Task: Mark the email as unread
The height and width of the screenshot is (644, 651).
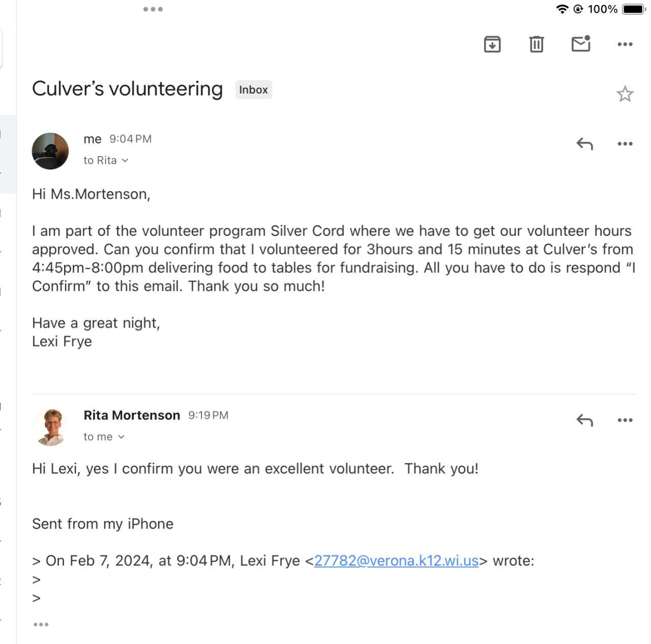Action: tap(580, 44)
